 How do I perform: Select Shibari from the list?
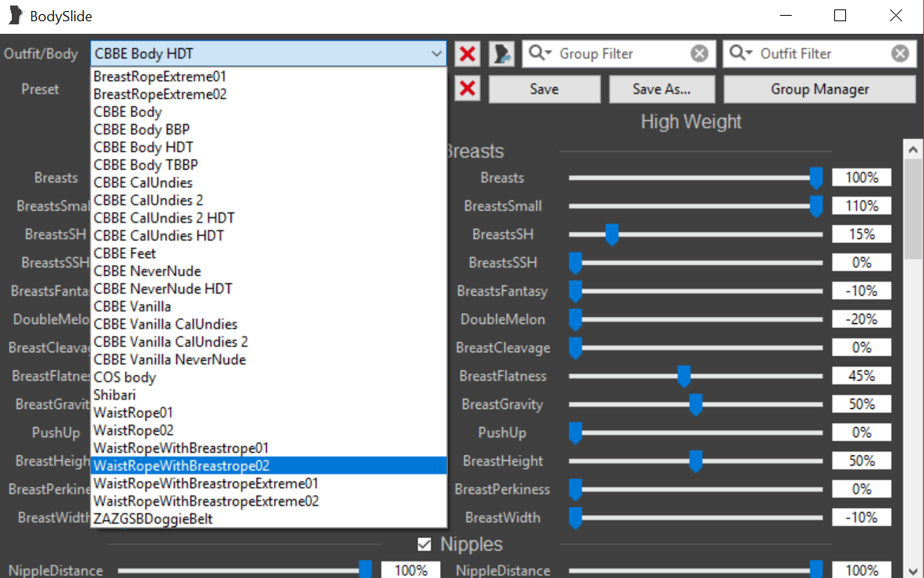pos(268,394)
